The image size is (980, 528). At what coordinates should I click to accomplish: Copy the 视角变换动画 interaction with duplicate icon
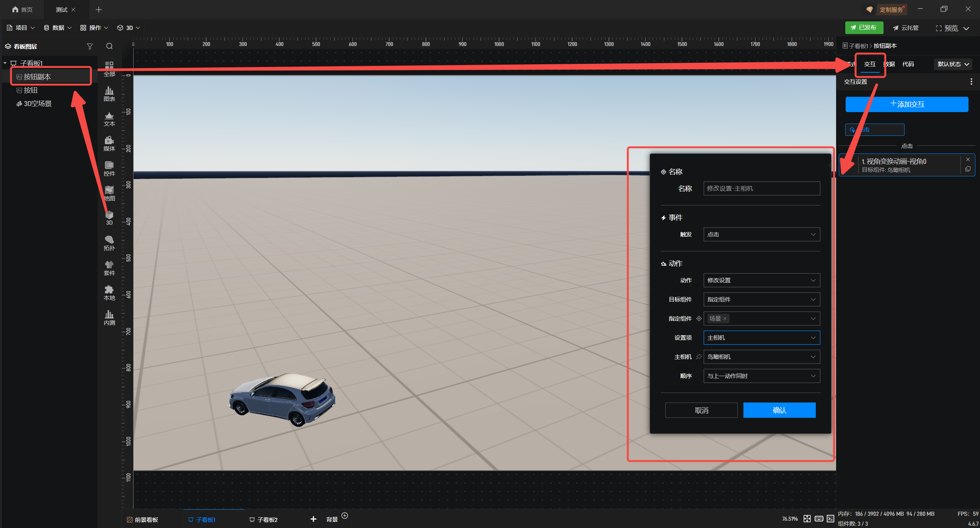coord(968,169)
